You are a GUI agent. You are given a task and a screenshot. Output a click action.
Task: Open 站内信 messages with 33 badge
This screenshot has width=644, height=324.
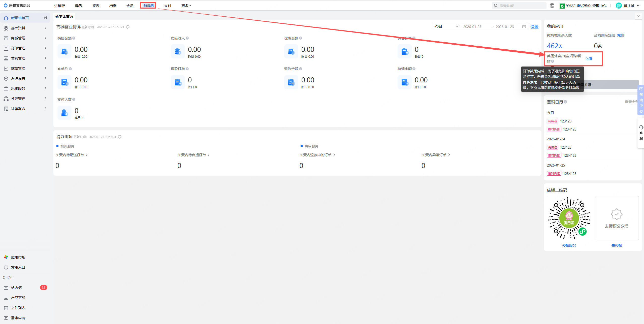16,288
